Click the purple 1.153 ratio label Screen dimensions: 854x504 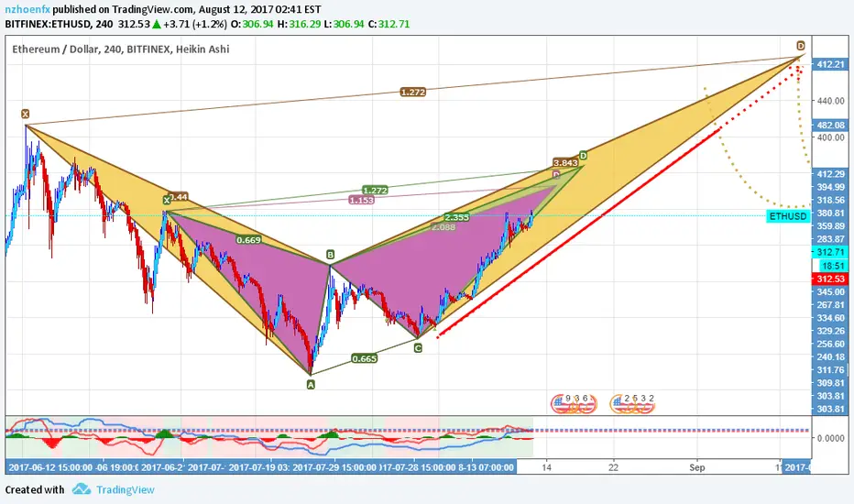(x=362, y=200)
